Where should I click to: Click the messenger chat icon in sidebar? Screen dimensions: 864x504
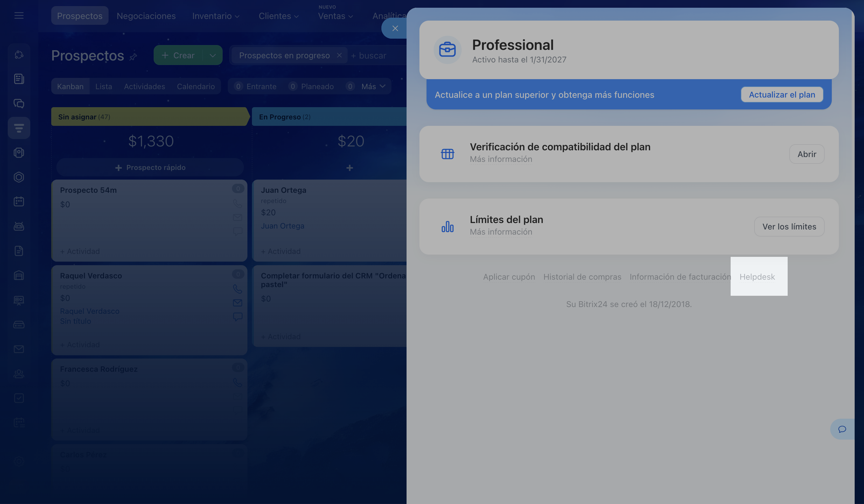tap(19, 104)
